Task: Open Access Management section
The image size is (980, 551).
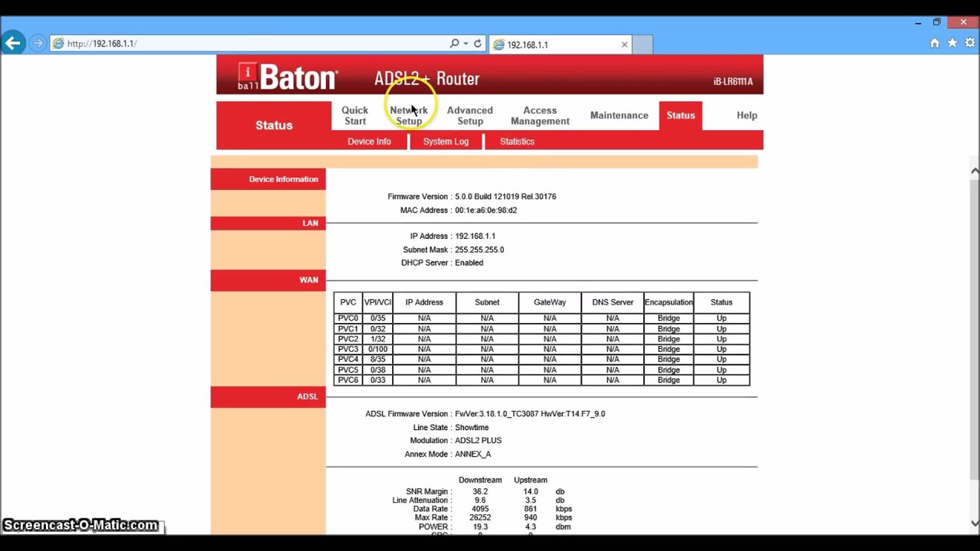Action: click(540, 116)
